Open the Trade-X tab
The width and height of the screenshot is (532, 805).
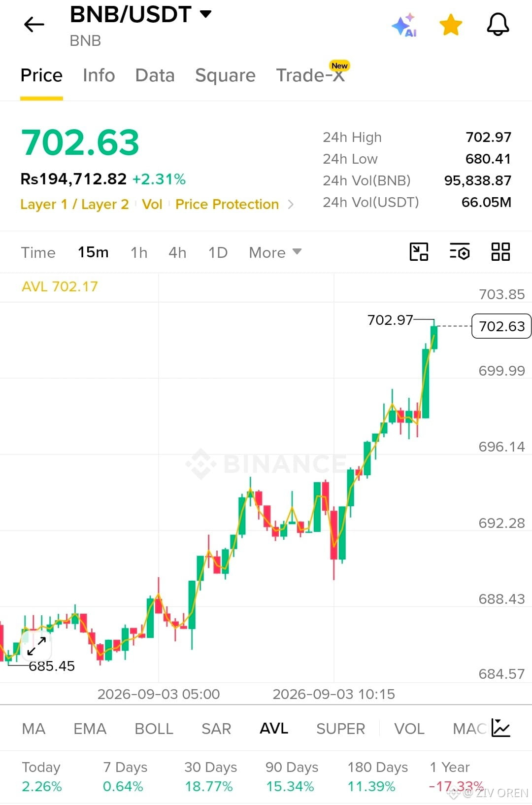coord(311,75)
